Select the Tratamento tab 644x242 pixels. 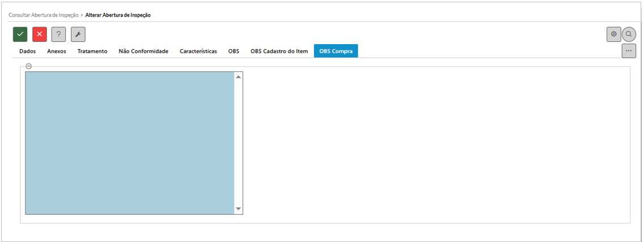[x=92, y=51]
